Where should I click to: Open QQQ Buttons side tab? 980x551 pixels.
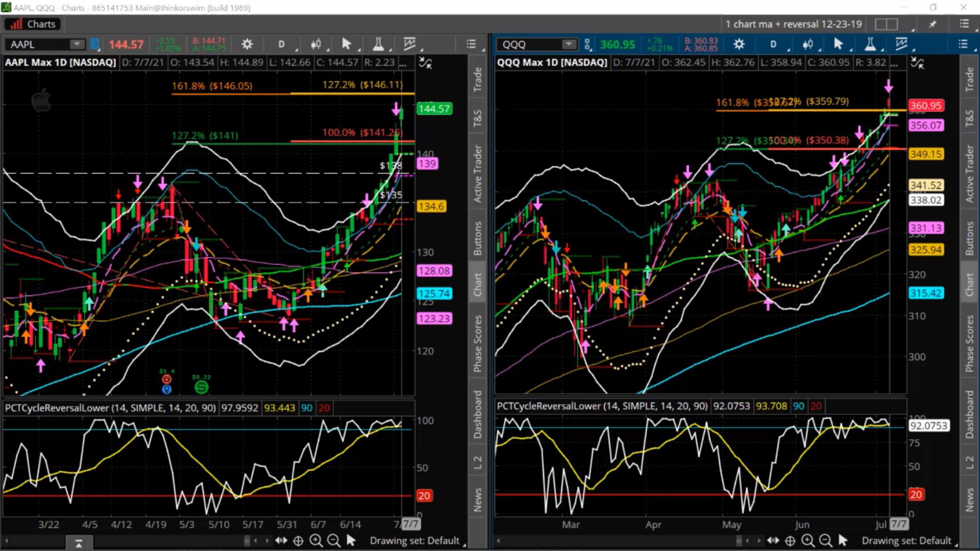coord(969,238)
